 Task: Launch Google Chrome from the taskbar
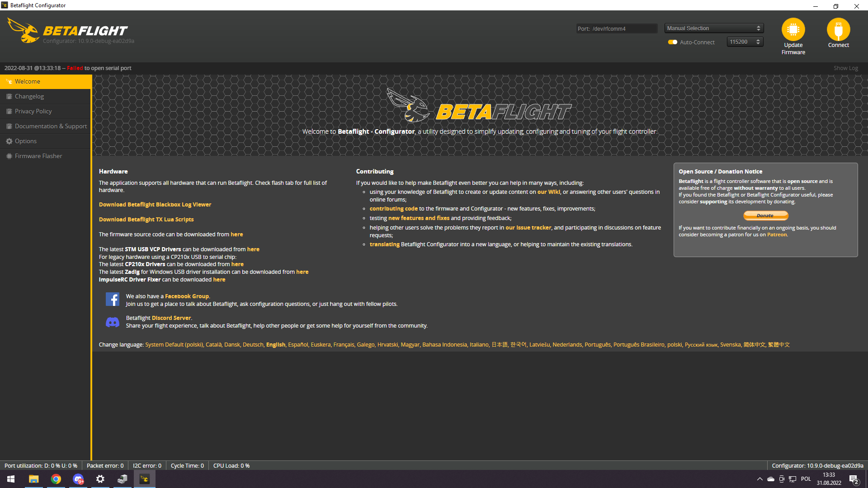(x=56, y=479)
